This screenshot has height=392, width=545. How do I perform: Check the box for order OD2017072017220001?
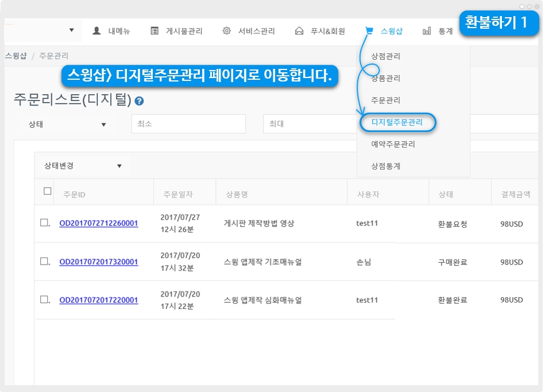click(x=44, y=299)
